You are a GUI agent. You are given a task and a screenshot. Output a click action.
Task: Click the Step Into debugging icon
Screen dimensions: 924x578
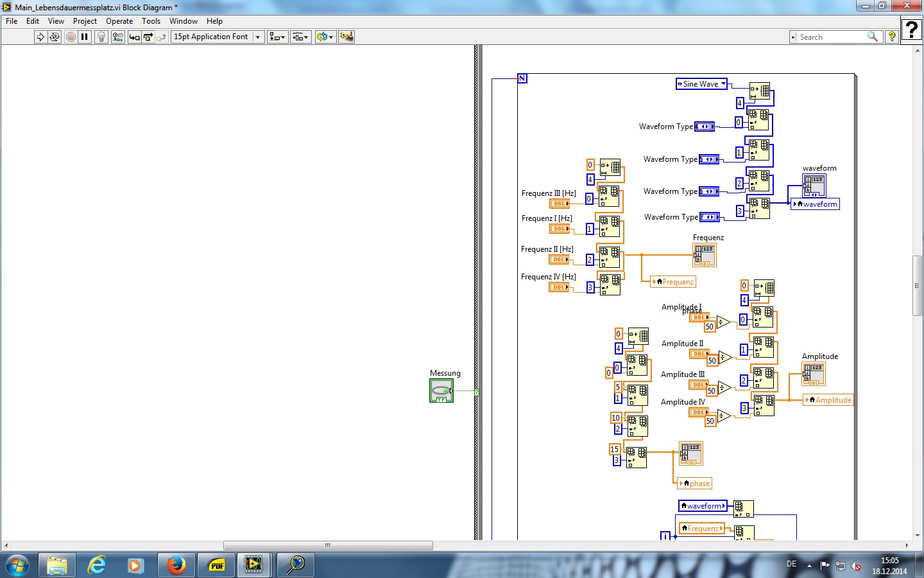134,37
